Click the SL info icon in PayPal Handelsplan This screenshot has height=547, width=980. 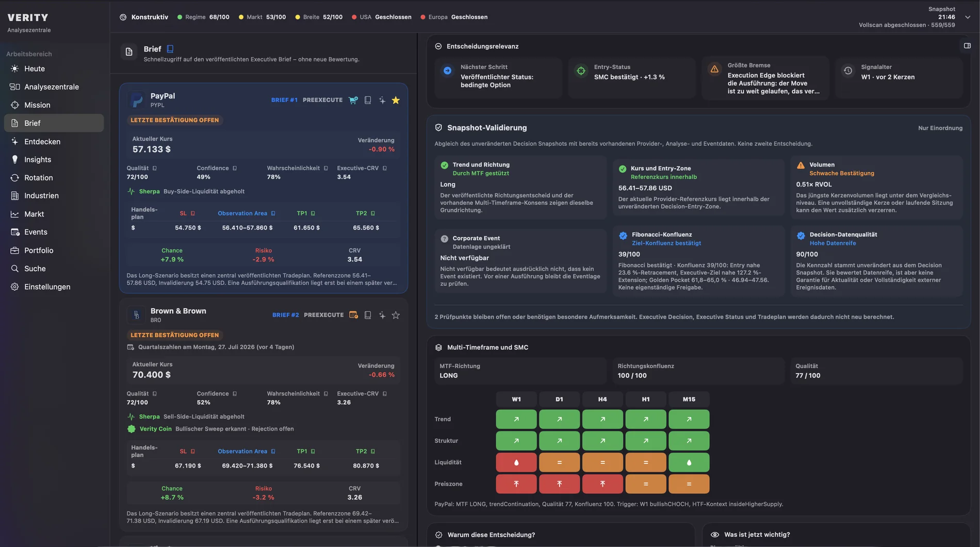(193, 213)
